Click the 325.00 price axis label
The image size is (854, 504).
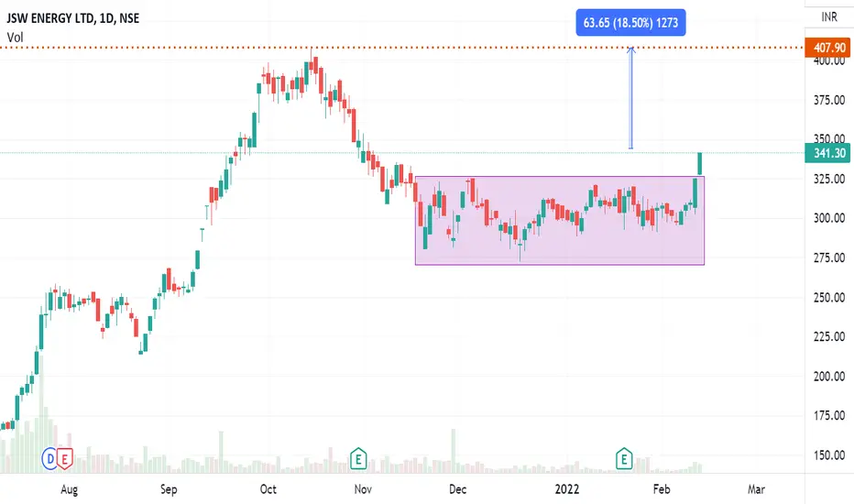tap(829, 179)
